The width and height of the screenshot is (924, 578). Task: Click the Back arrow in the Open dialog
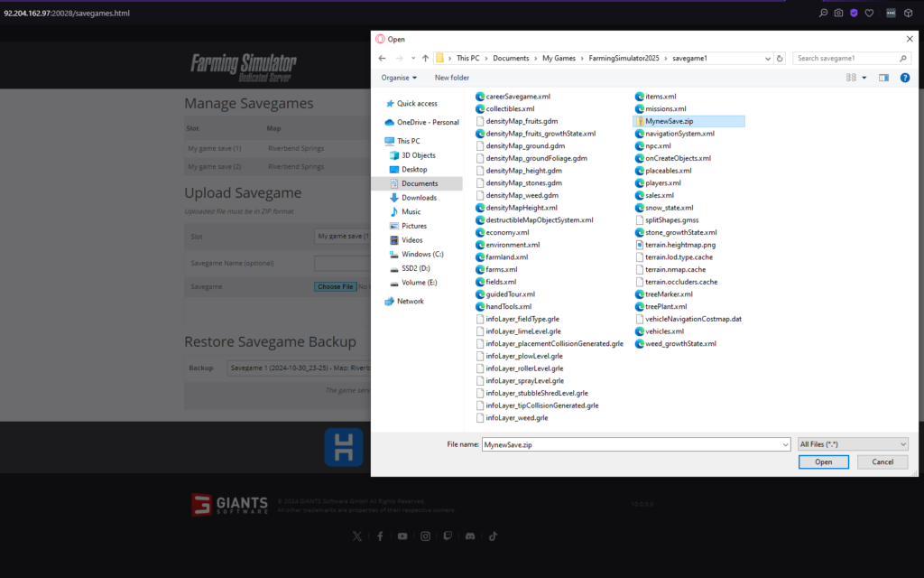coord(382,58)
